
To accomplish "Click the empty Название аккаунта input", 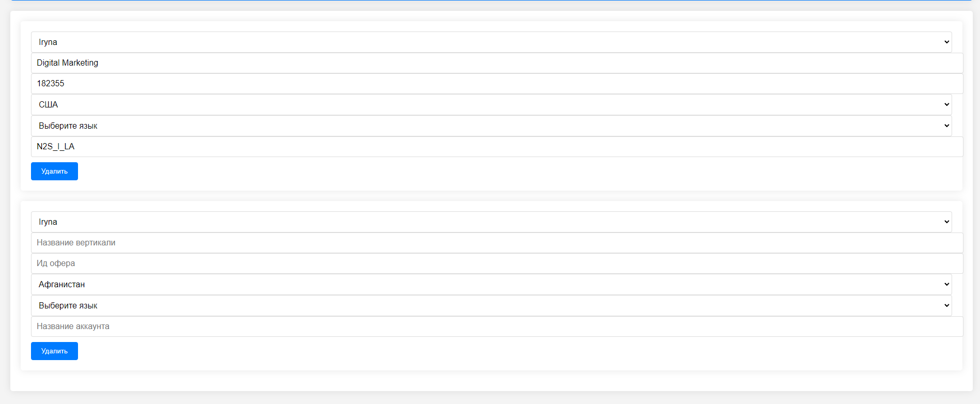I will click(497, 327).
